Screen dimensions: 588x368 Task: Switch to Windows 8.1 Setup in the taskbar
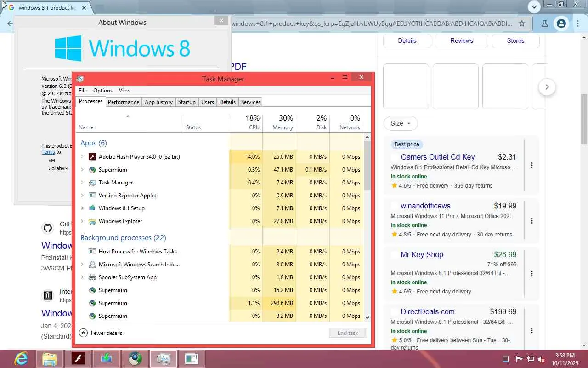click(x=107, y=359)
